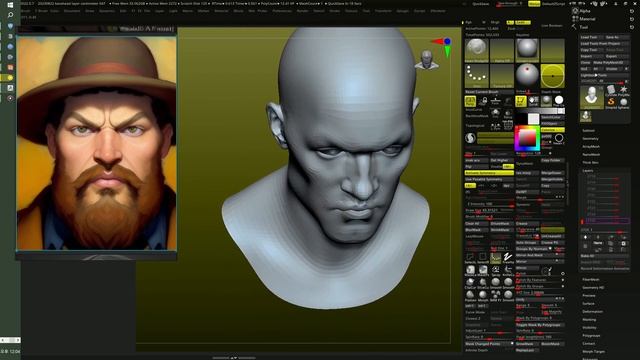Image resolution: width=640 pixels, height=360 pixels.
Task: Open the Windows Start menu
Action: pyautogui.click(x=10, y=4)
